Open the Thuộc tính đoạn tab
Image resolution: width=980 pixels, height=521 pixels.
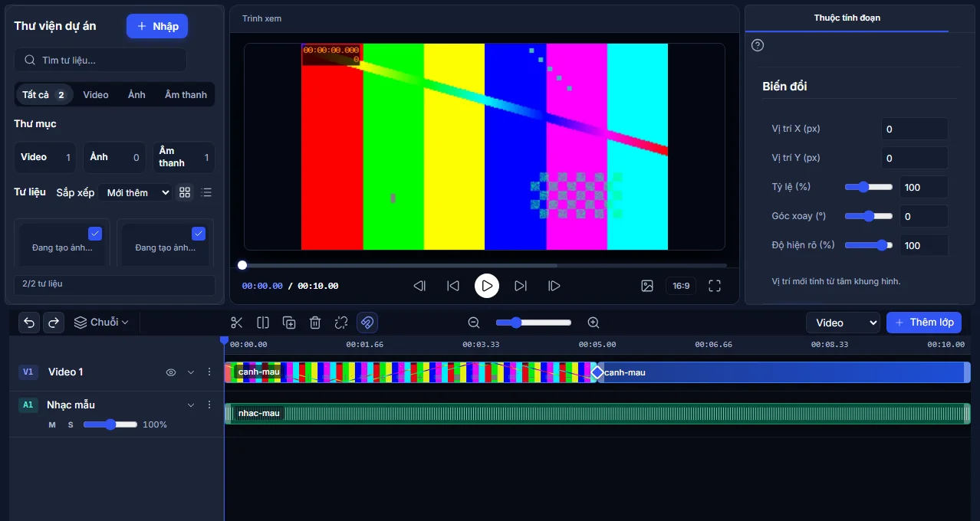pos(847,18)
